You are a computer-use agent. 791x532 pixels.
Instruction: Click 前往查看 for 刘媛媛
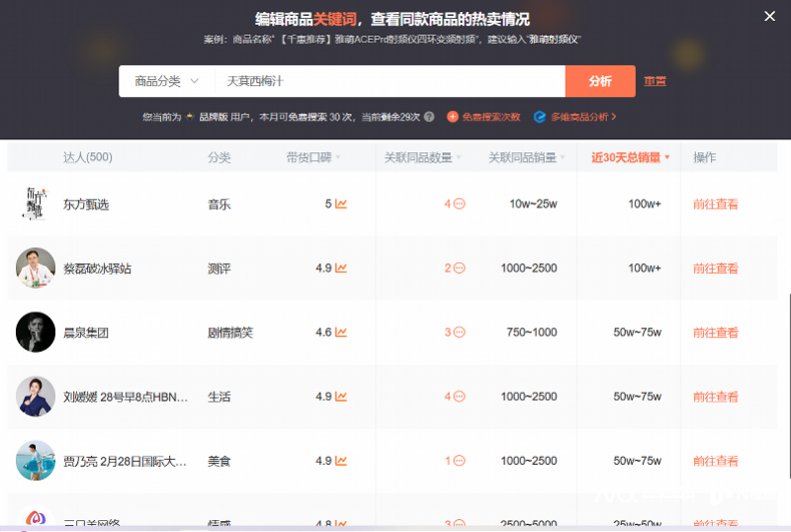pyautogui.click(x=715, y=397)
